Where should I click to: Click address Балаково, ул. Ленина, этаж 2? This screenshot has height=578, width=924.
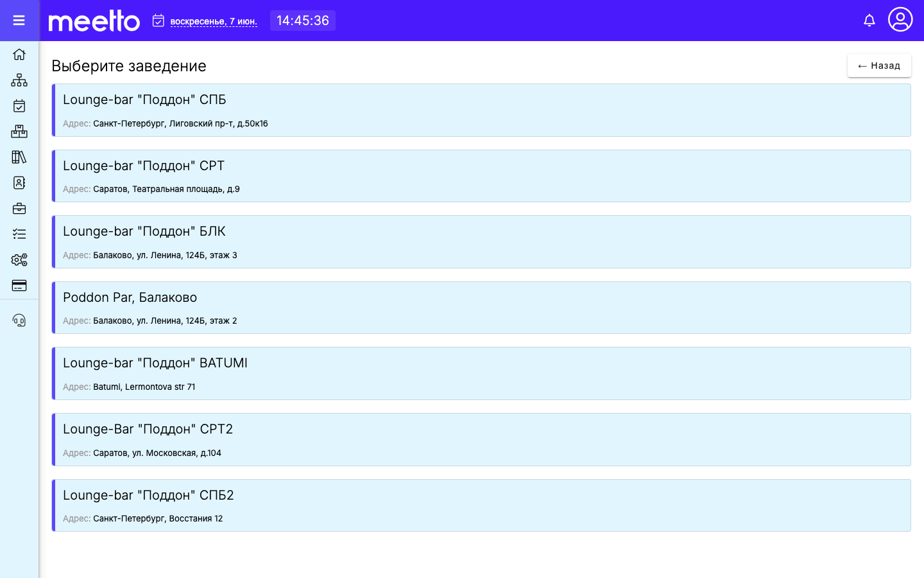coord(165,320)
